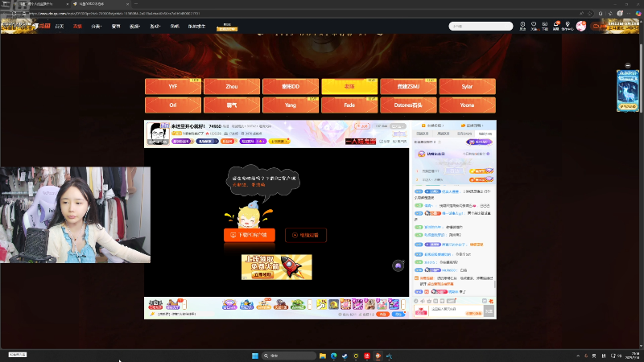This screenshot has width=644, height=362.
Task: Click the orange follow button beside the stream title
Action: [363, 126]
